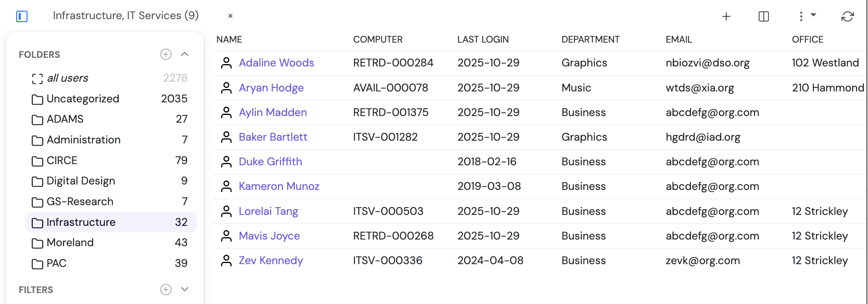This screenshot has height=304, width=868.
Task: Expand the Filters section
Action: pyautogui.click(x=185, y=290)
